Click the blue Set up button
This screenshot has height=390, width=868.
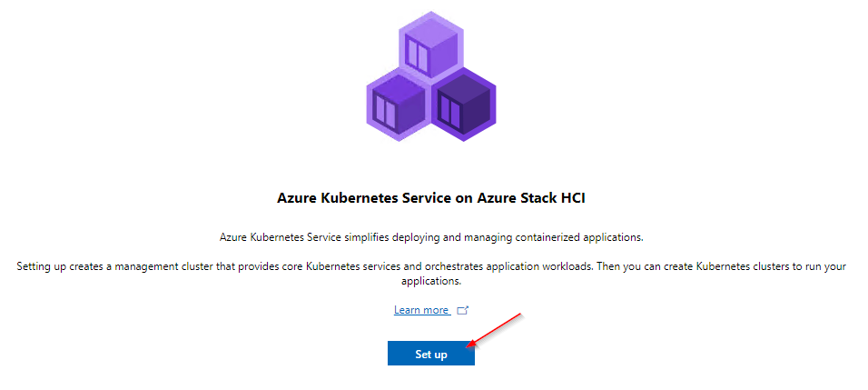pyautogui.click(x=430, y=354)
